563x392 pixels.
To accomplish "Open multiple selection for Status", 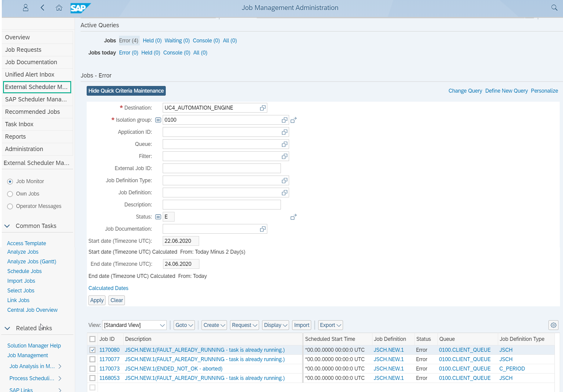I will 293,217.
